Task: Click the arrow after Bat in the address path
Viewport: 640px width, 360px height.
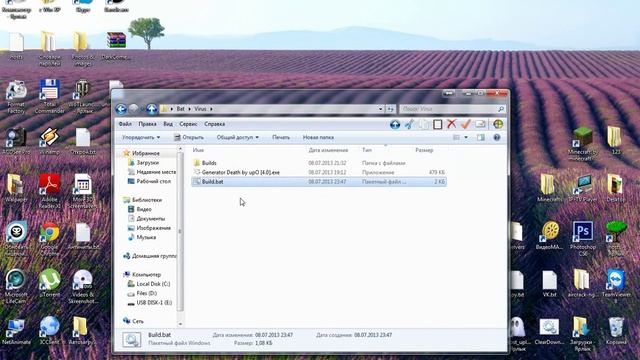Action: click(x=189, y=109)
